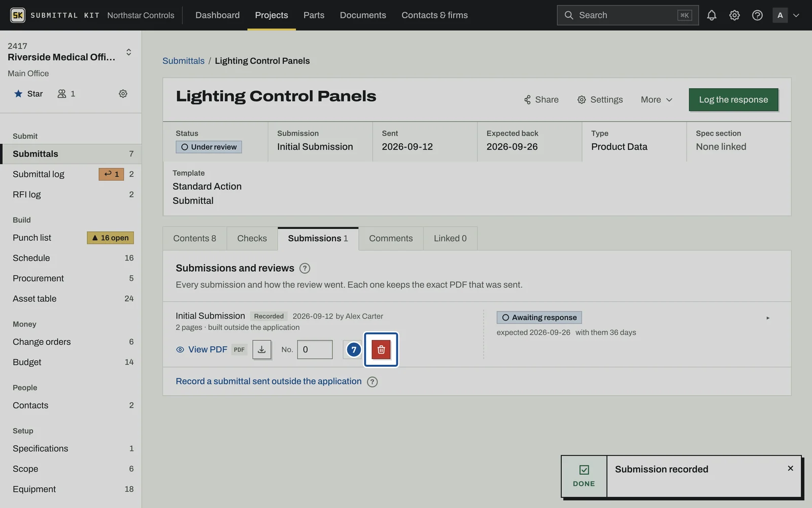This screenshot has height=508, width=812.
Task: Go back to Submittals breadcrumb
Action: click(183, 61)
